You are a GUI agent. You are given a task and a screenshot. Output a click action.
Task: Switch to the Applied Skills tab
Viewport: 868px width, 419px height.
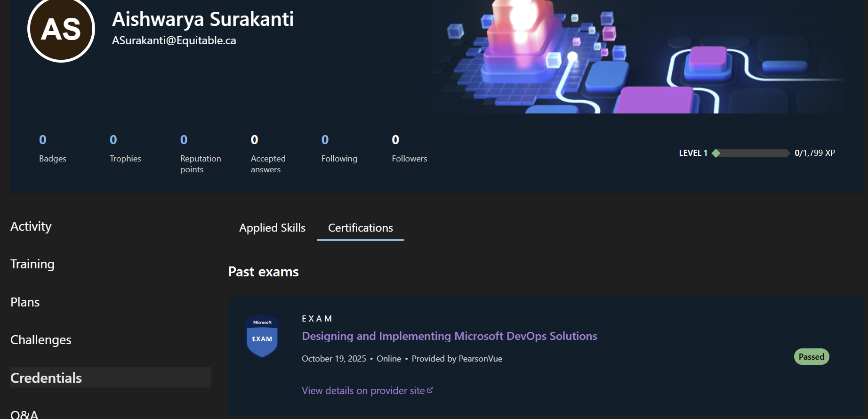[x=273, y=228]
